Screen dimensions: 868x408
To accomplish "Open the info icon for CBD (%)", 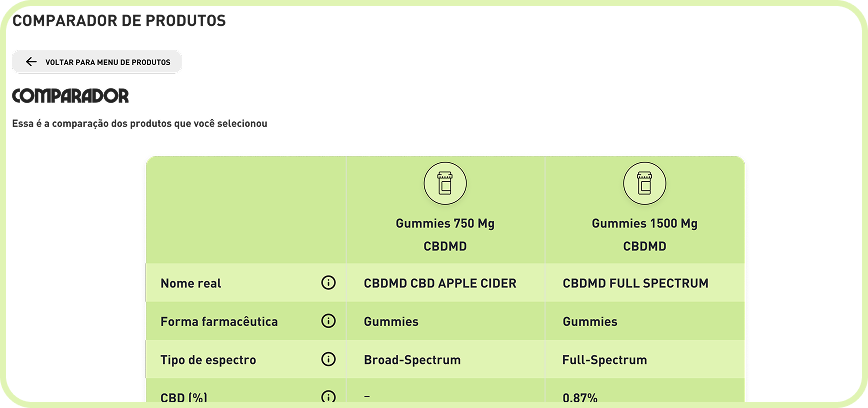I will (328, 397).
